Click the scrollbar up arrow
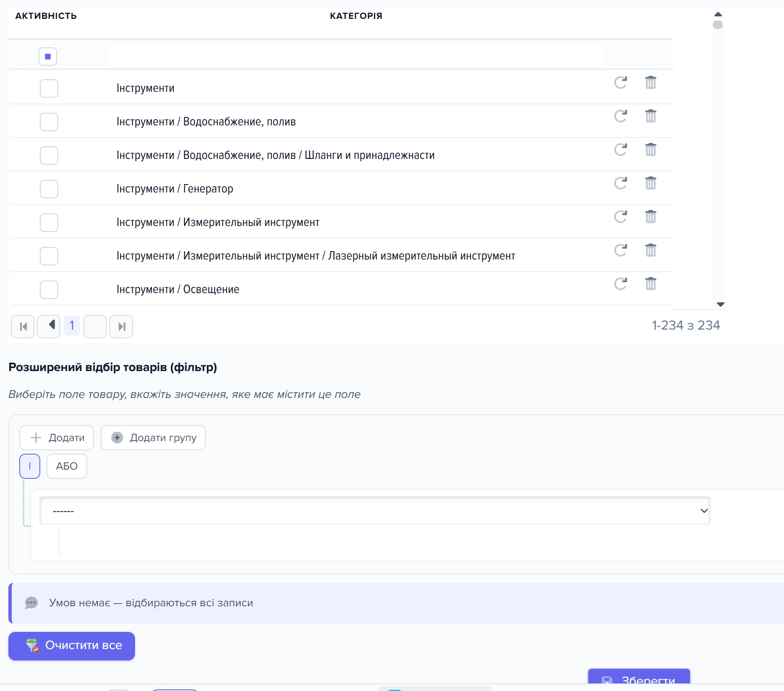Screen dimensions: 784x691 click(718, 14)
